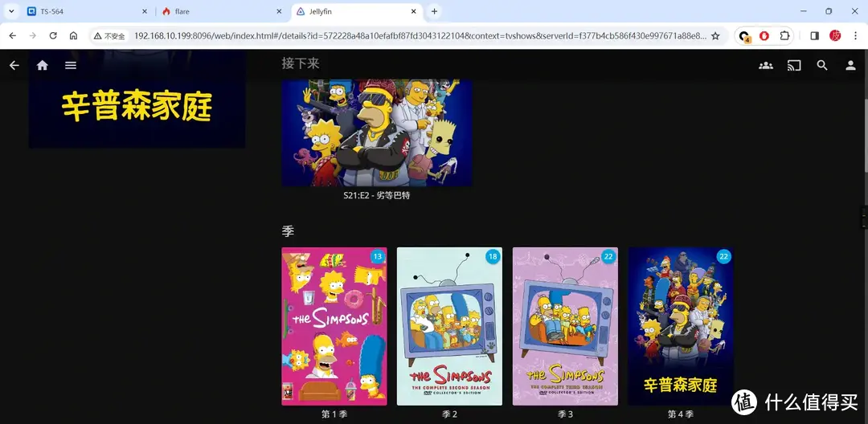The height and width of the screenshot is (424, 868).
Task: Click the Jellyfin back arrow icon
Action: 14,65
